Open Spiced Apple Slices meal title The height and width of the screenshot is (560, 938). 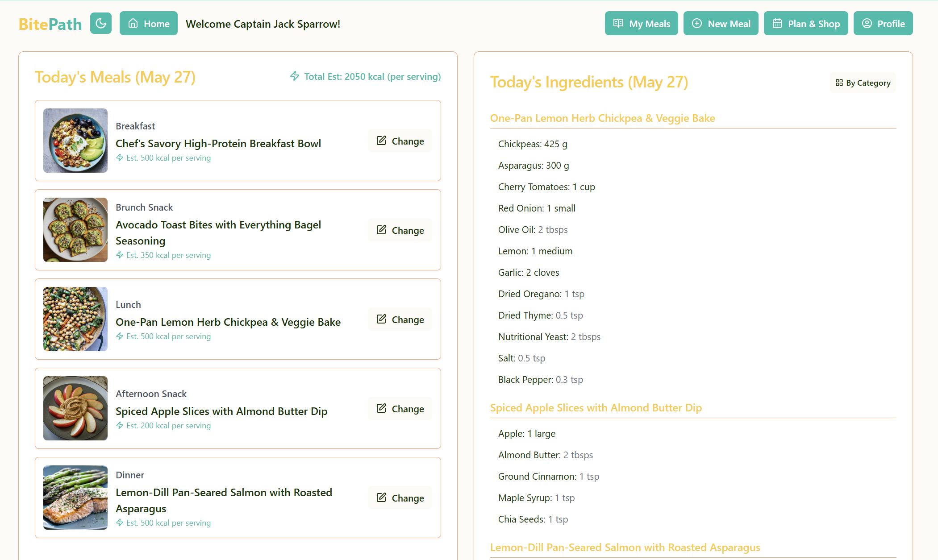tap(221, 411)
